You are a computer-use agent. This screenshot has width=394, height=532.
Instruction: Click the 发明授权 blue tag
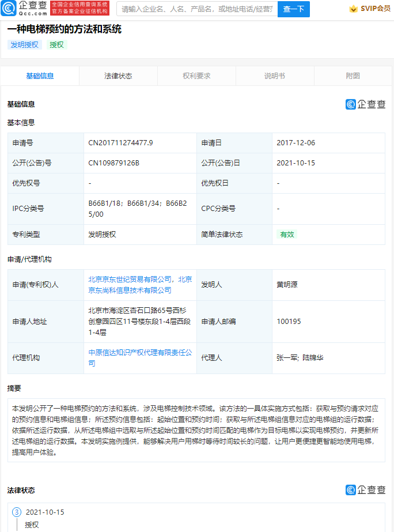24,45
